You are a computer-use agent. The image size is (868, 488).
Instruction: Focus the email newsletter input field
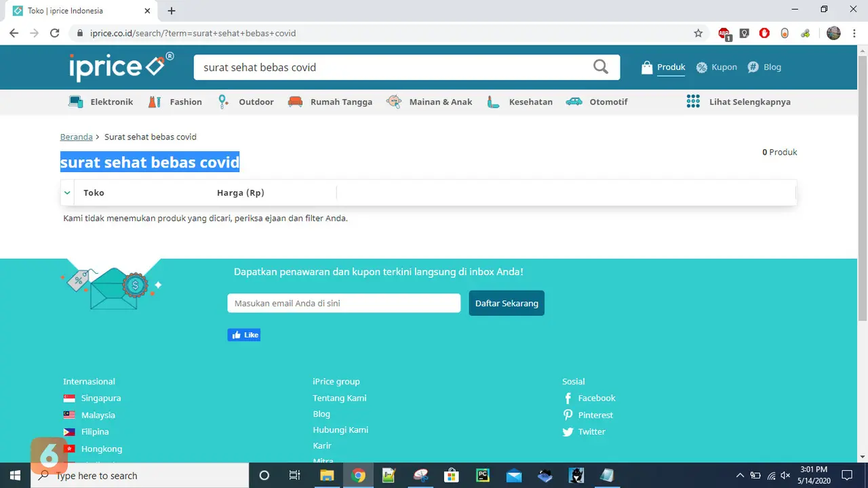[x=344, y=303]
